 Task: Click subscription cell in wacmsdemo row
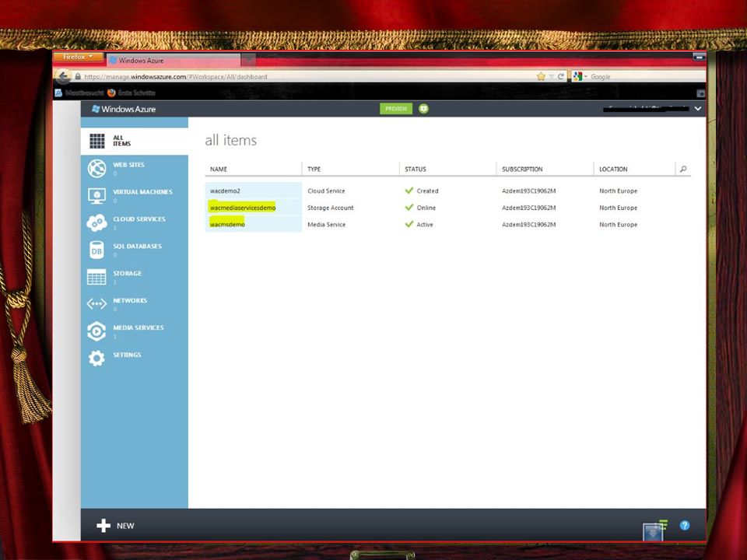pos(529,224)
